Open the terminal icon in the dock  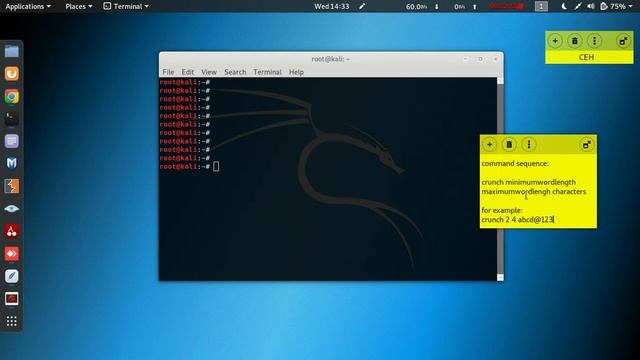(x=11, y=119)
